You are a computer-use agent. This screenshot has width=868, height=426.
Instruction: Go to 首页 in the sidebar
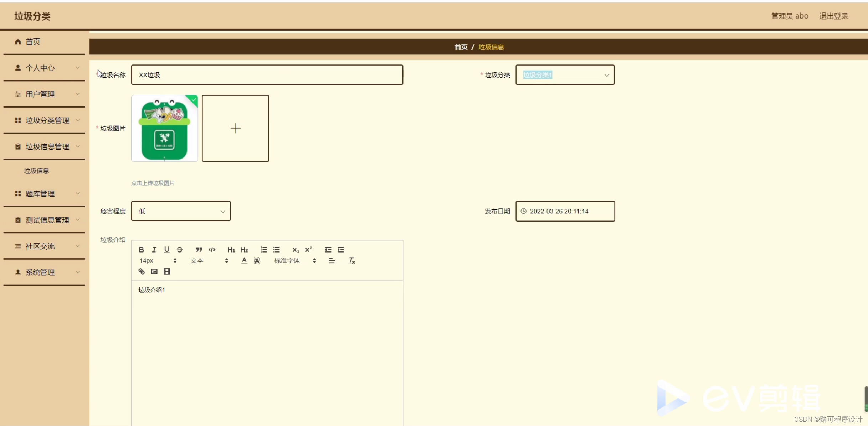44,42
